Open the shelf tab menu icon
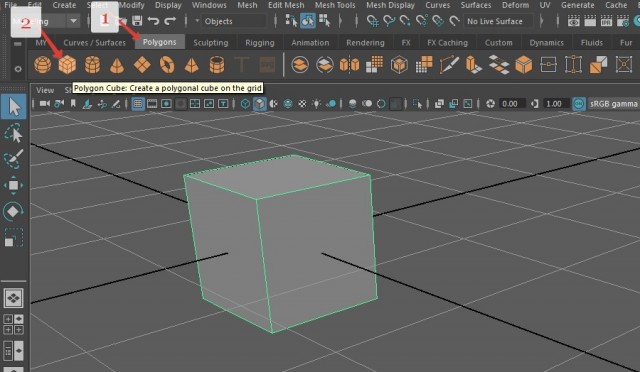640x372 pixels. click(x=18, y=44)
